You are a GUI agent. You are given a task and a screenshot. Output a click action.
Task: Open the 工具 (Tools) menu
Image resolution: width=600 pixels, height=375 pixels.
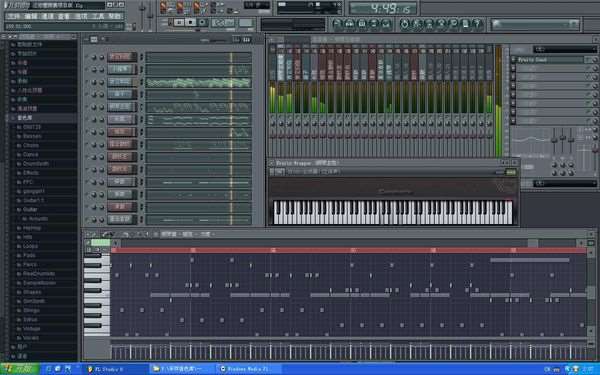pyautogui.click(x=98, y=16)
